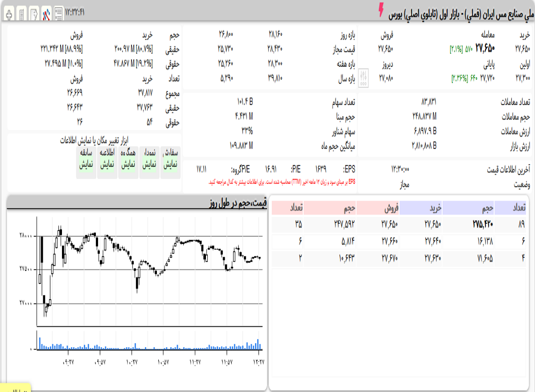Image resolution: width=535 pixels, height=392 pixels.
Task: Open the sliders settings icon beside دیروز price
Action: coord(364,78)
